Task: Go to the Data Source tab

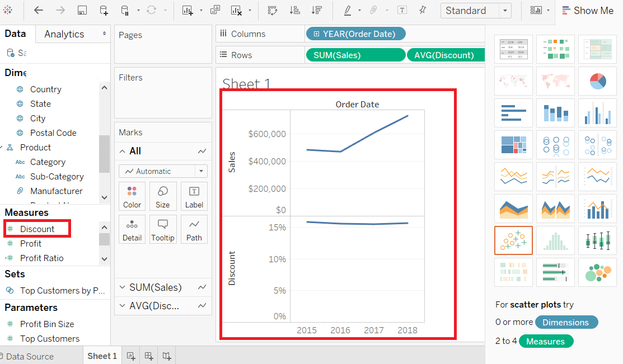Action: (x=27, y=357)
